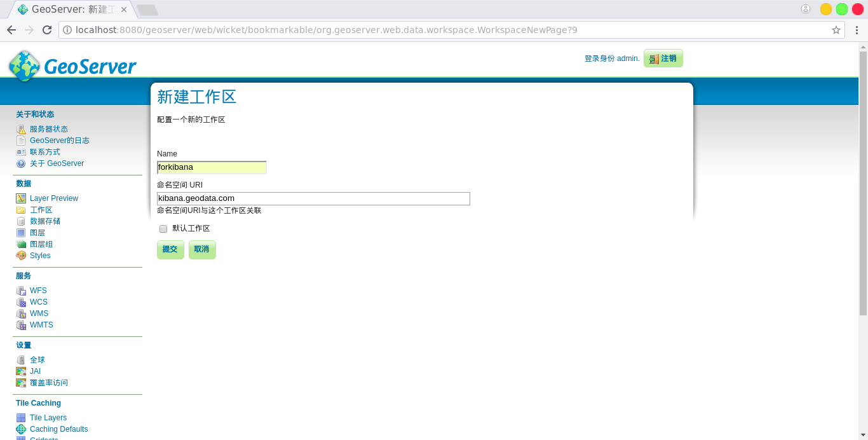The height and width of the screenshot is (440, 868).
Task: Click the Layer Preview map icon
Action: [x=21, y=198]
